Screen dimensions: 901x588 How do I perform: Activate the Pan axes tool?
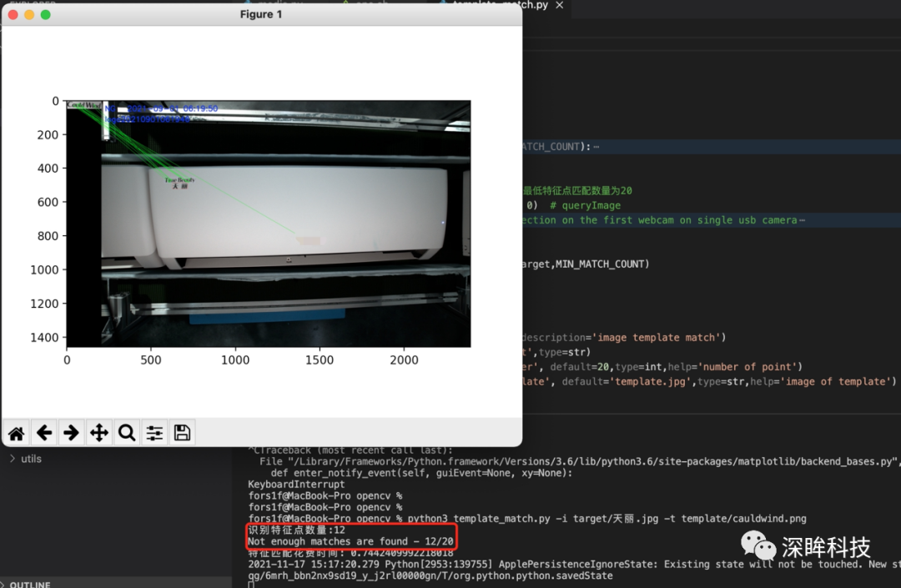[x=98, y=433]
